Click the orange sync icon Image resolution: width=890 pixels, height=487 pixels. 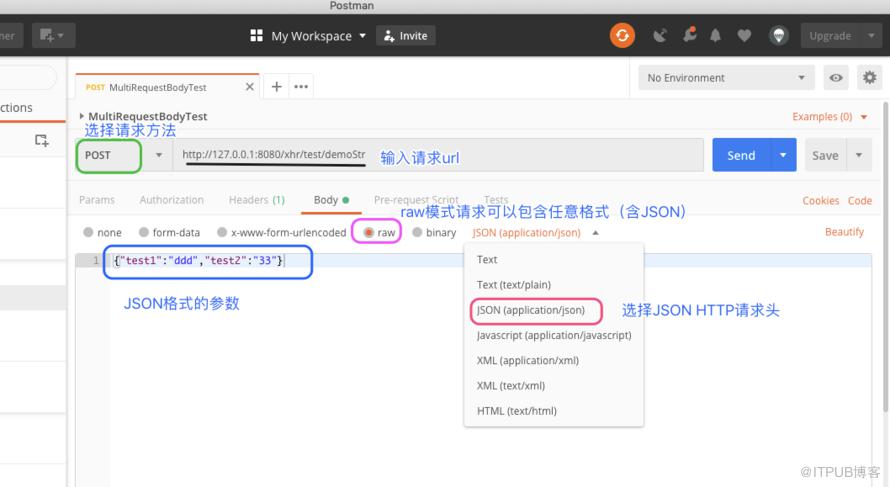point(622,36)
